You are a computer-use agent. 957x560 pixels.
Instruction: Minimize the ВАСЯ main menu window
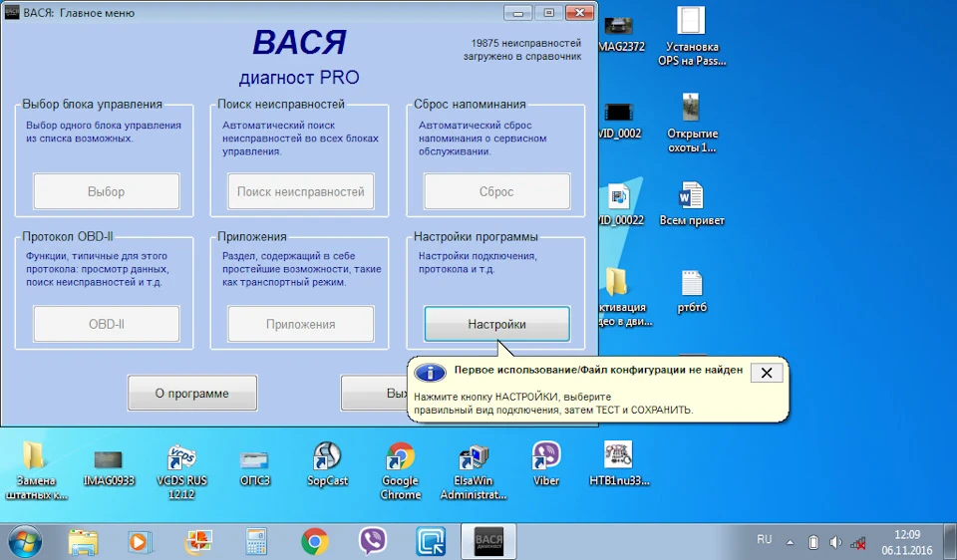pos(518,13)
